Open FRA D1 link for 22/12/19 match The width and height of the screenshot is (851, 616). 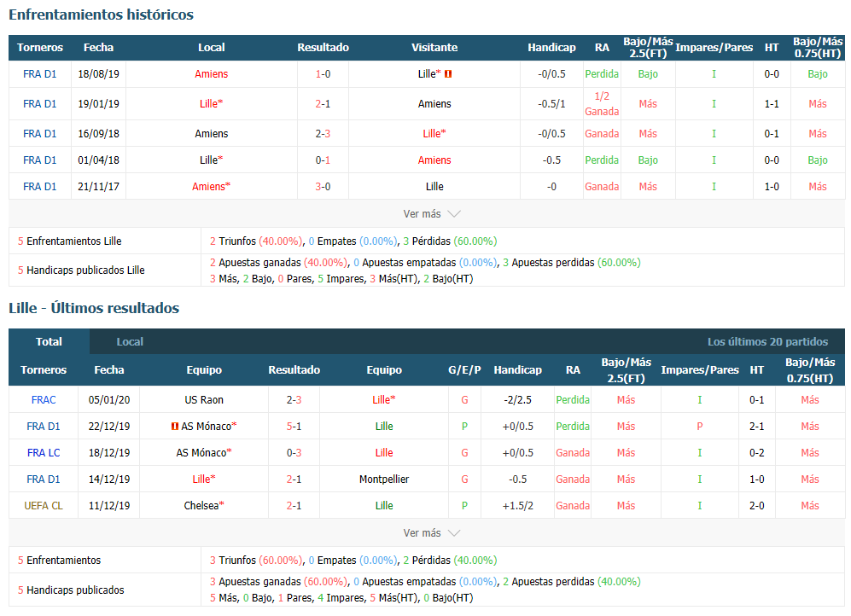tap(44, 427)
